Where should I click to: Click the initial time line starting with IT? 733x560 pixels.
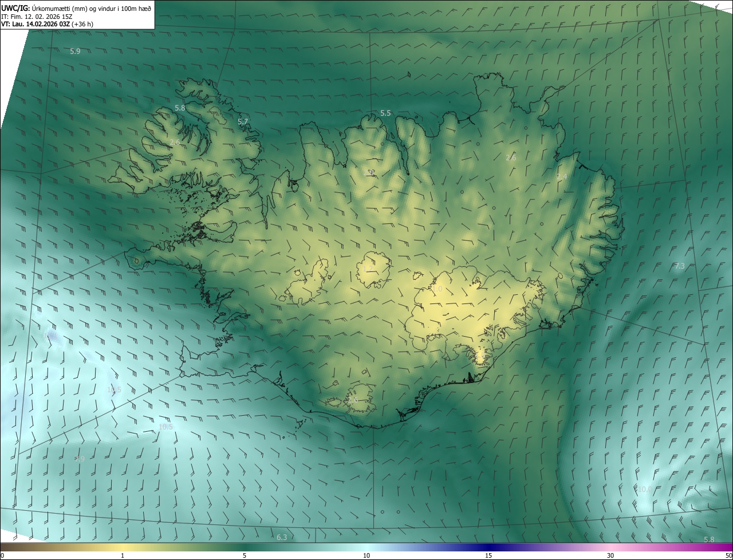click(x=39, y=17)
